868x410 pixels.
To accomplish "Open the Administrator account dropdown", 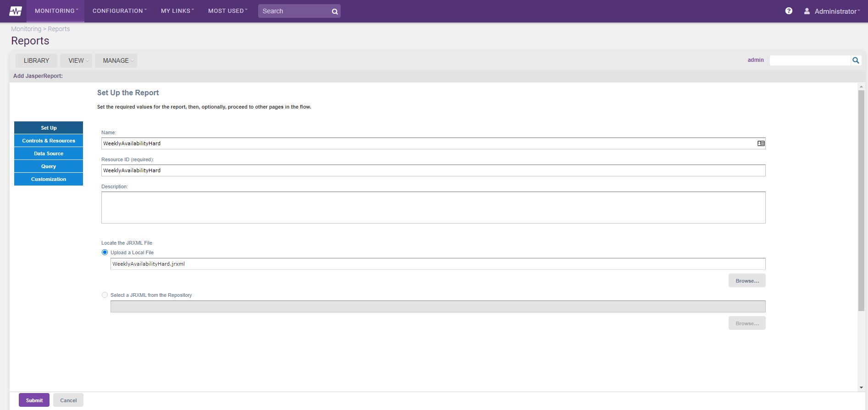I will [x=836, y=11].
